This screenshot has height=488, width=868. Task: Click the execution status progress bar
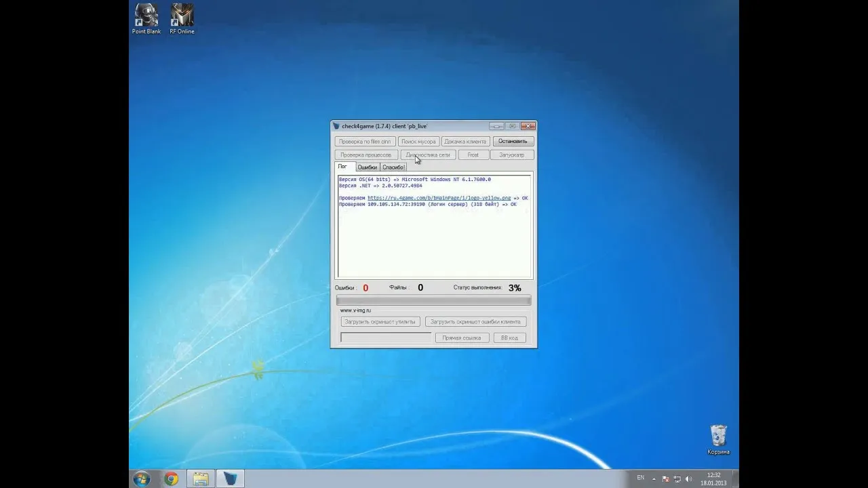click(433, 300)
